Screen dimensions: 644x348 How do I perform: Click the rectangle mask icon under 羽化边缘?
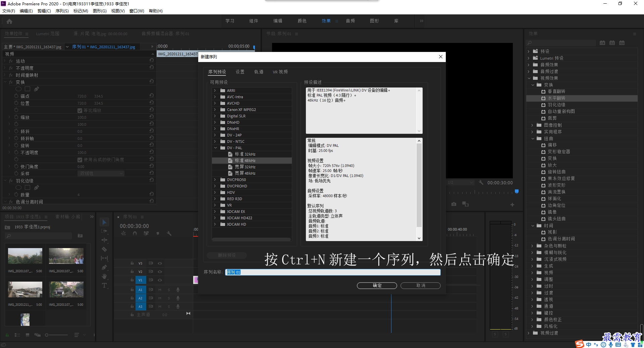(28, 187)
